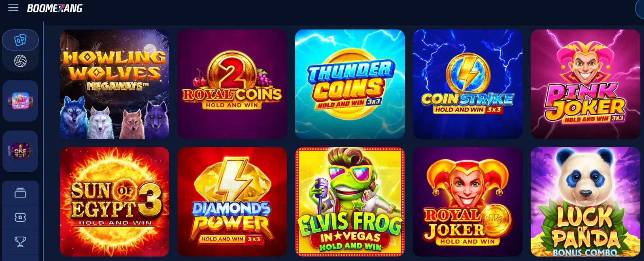
Task: Open the ONE Blackjack sidebar thumbnail
Action: (x=20, y=151)
